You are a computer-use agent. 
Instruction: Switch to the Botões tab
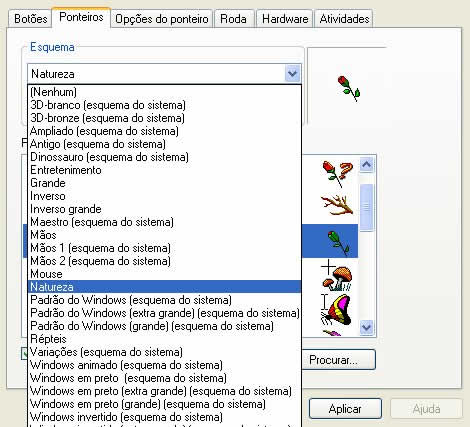[x=30, y=19]
